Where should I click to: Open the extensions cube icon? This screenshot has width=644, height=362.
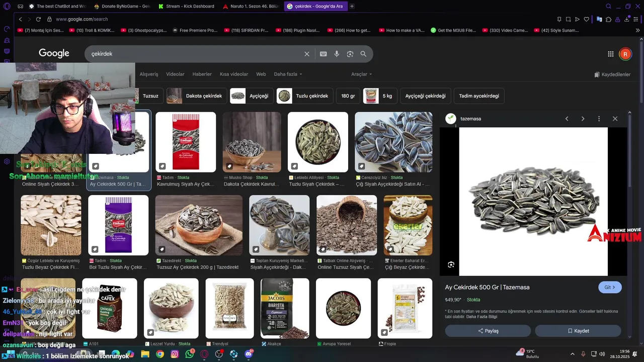coord(609,19)
